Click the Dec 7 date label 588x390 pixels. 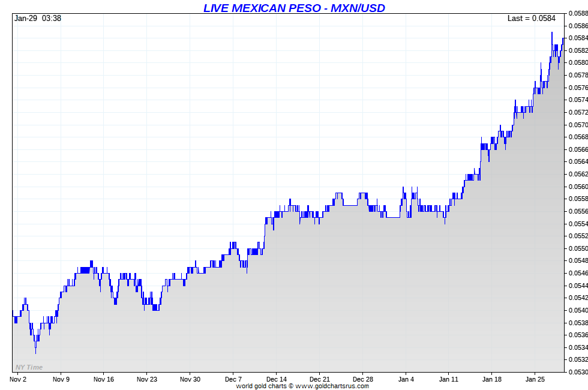tap(233, 379)
